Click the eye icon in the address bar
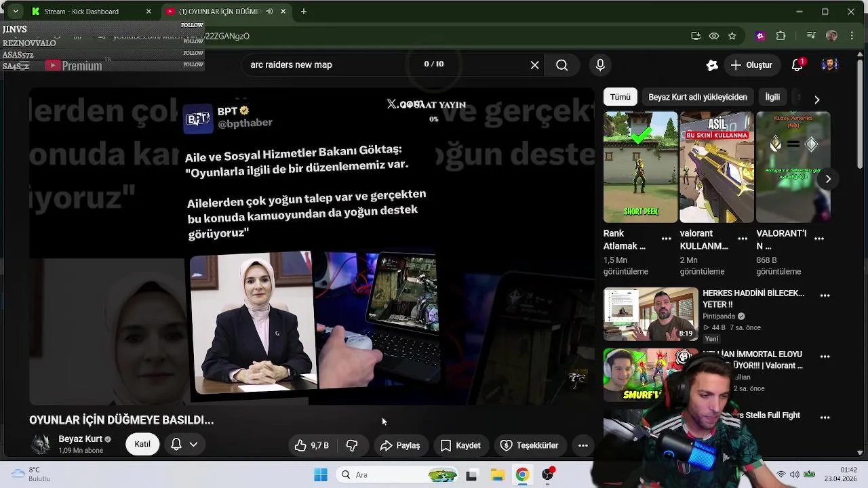 714,36
